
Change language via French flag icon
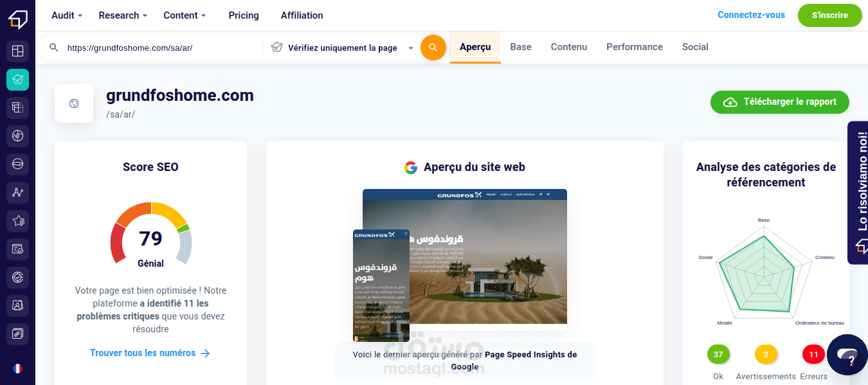point(17,368)
